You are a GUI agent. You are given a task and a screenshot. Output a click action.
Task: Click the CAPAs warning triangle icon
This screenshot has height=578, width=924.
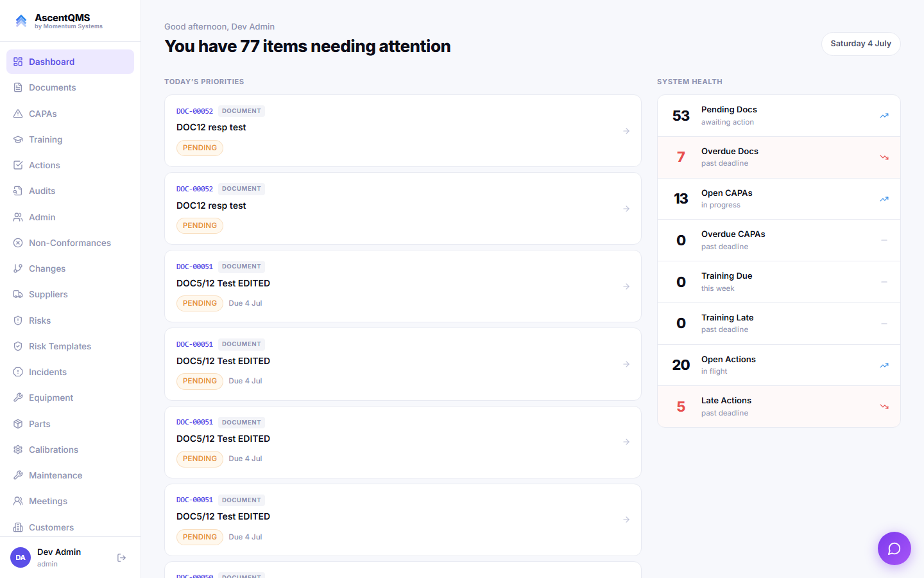(x=18, y=114)
